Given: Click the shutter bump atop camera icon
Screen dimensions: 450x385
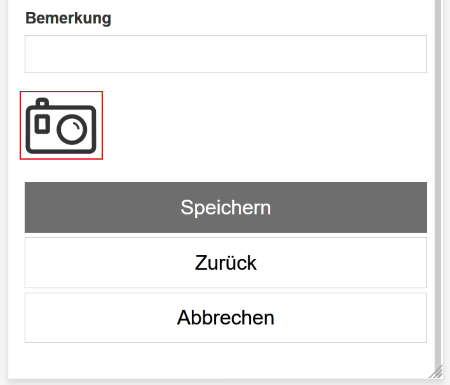Looking at the screenshot, I should [x=42, y=103].
